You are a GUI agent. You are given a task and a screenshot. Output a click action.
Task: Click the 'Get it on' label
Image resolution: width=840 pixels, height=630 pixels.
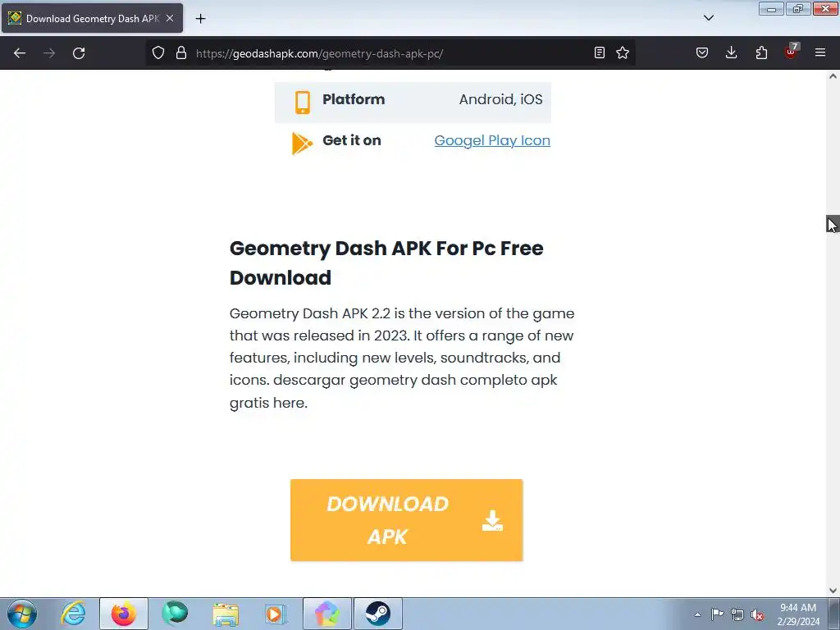(351, 140)
